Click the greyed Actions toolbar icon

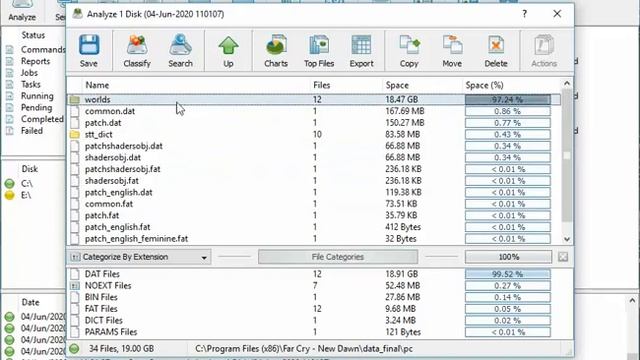click(544, 51)
